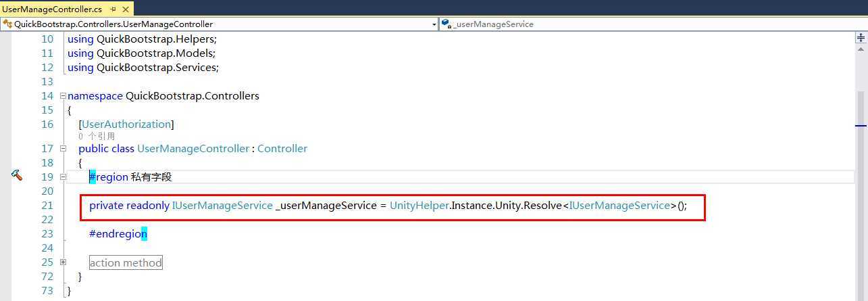The height and width of the screenshot is (301, 868).
Task: Open the quick actions screwdriver icon
Action: [x=17, y=176]
